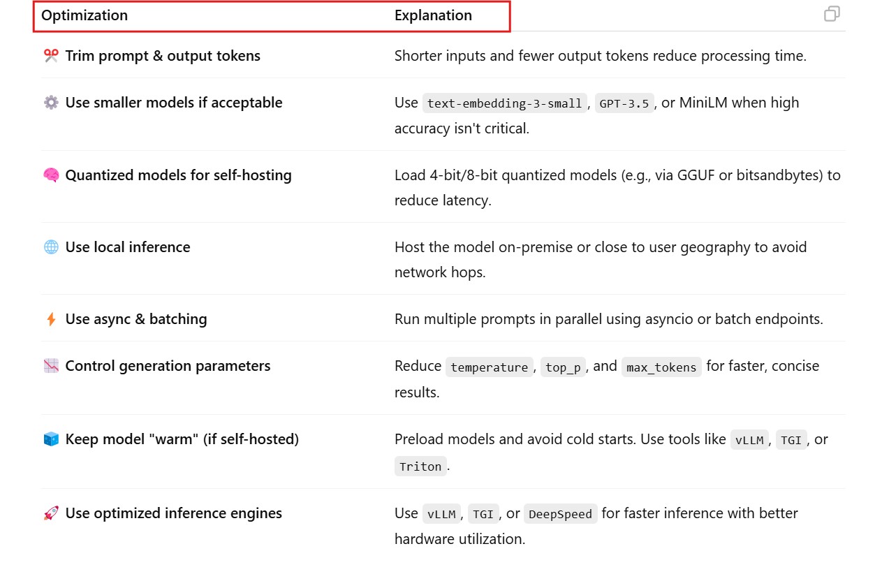The image size is (882, 588).
Task: Click the rocket emoji icon
Action: [51, 513]
